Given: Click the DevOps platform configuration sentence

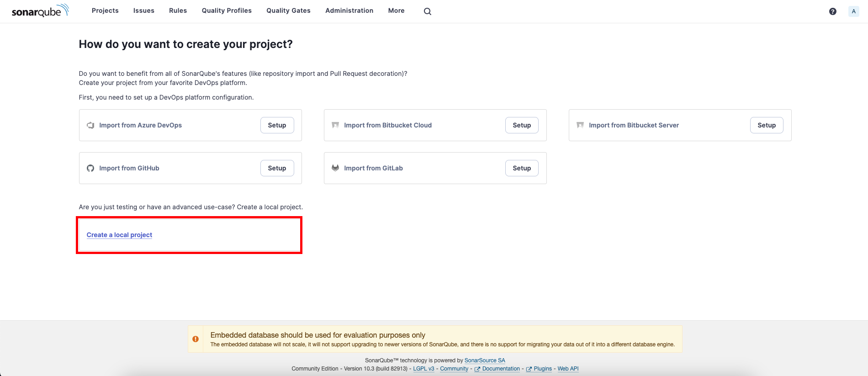Looking at the screenshot, I should coord(166,97).
